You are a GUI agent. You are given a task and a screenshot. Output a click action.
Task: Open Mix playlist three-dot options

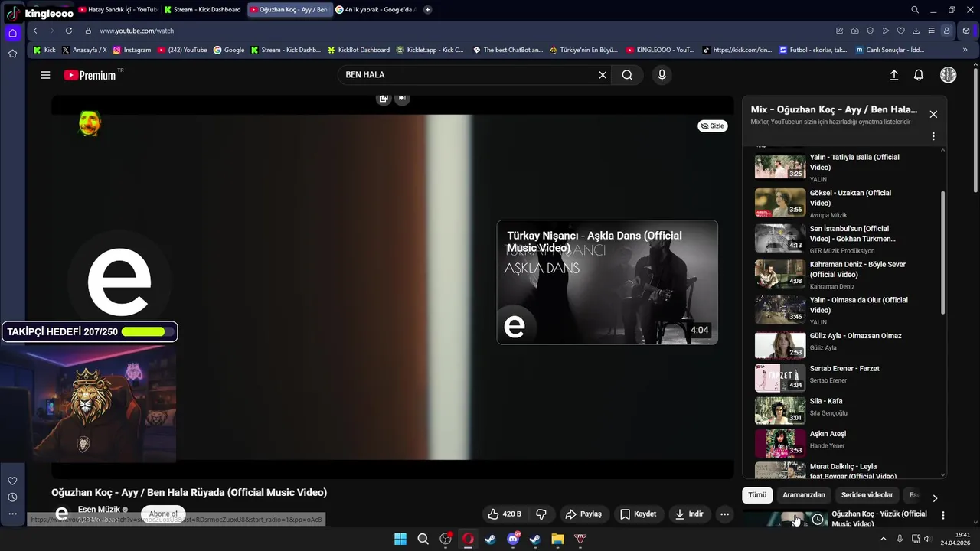pyautogui.click(x=933, y=136)
